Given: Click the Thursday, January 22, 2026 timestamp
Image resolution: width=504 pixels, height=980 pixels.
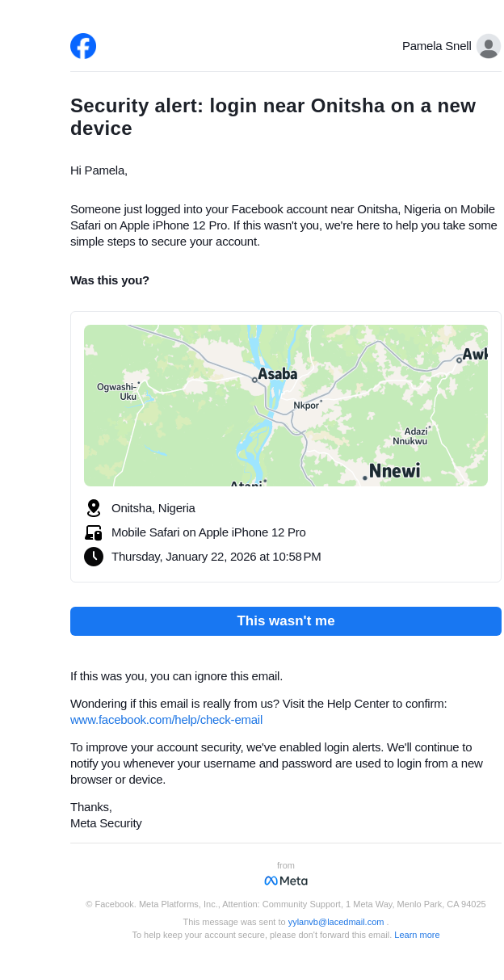Looking at the screenshot, I should coord(216,557).
